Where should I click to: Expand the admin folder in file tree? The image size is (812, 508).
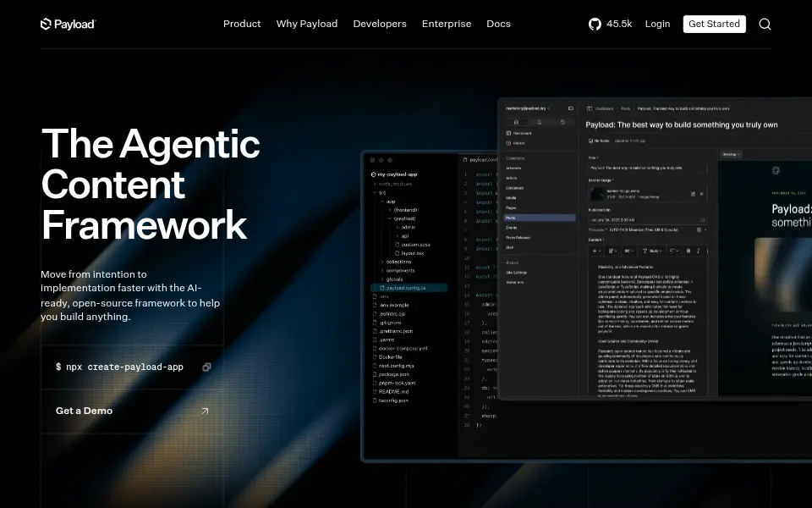point(408,227)
